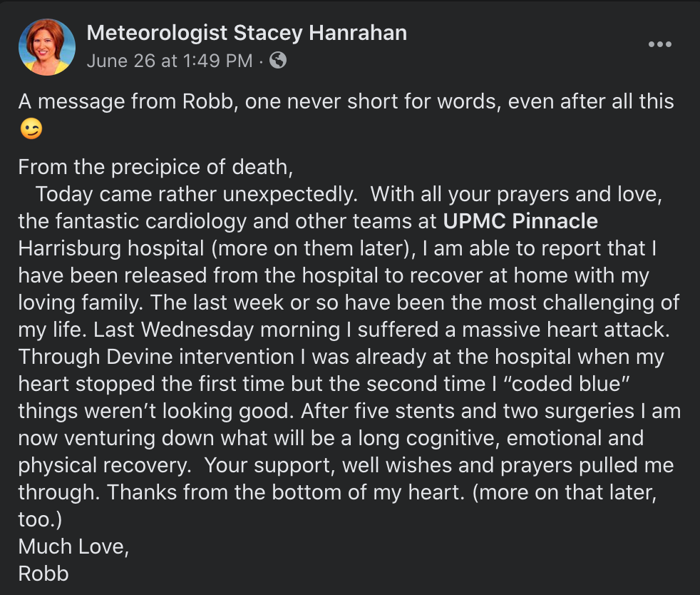The image size is (700, 595).
Task: Click the words "Harrisburg hospital"
Action: coord(111,248)
